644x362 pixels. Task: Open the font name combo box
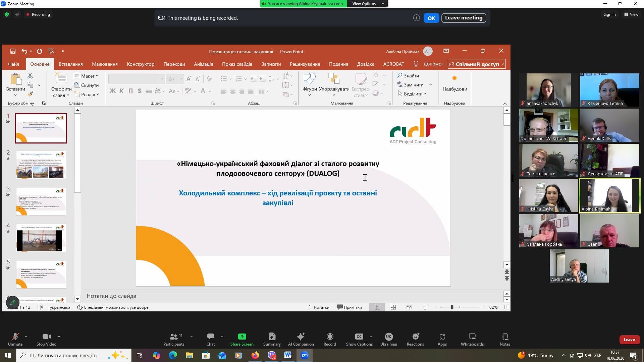(137, 79)
